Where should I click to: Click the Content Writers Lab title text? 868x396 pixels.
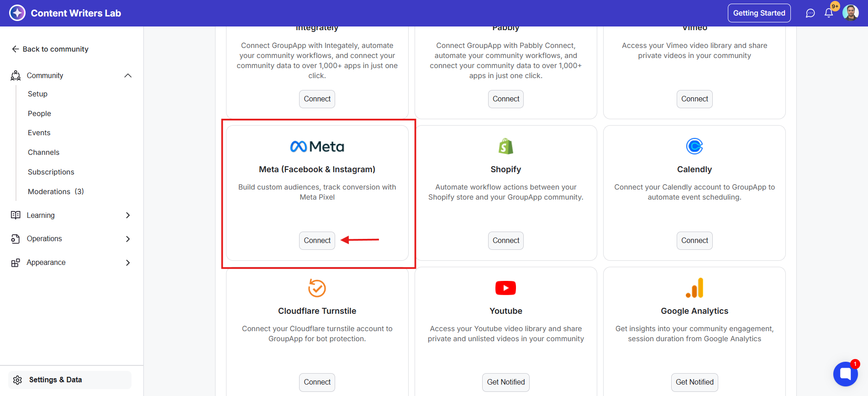point(76,13)
